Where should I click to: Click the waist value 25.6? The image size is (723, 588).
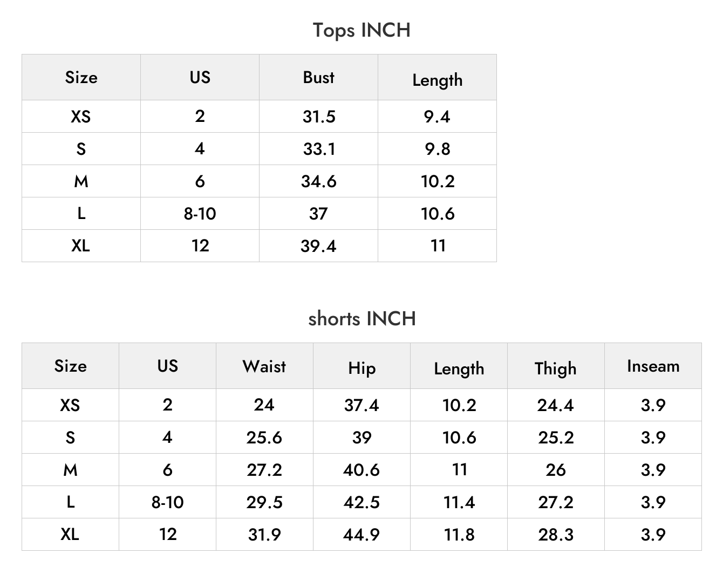click(264, 437)
